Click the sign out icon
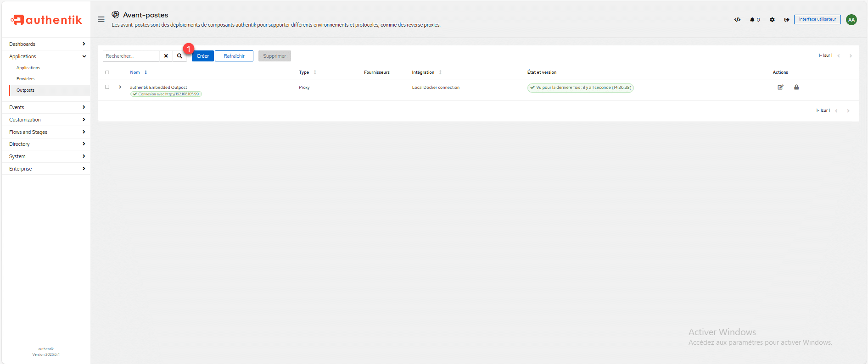 click(787, 20)
